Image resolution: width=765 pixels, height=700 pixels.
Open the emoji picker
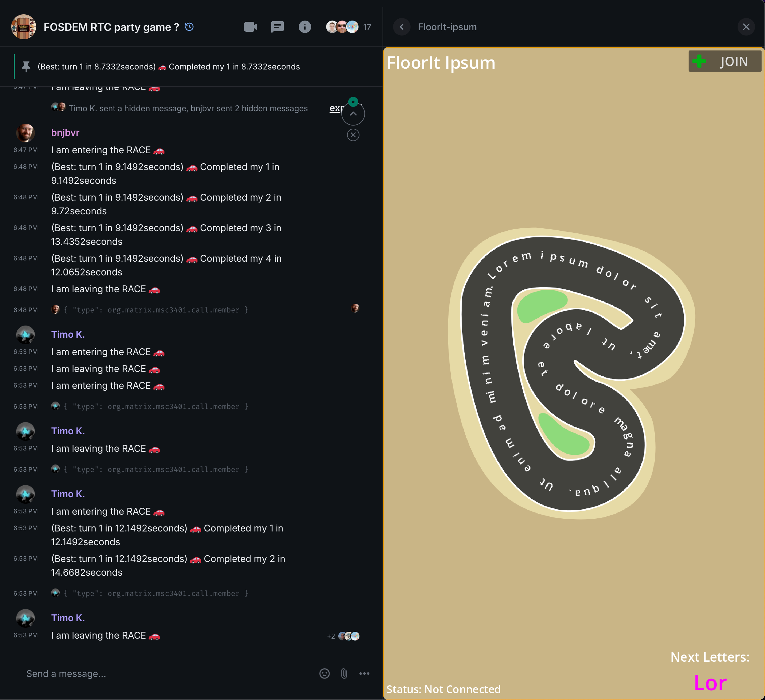(x=325, y=674)
